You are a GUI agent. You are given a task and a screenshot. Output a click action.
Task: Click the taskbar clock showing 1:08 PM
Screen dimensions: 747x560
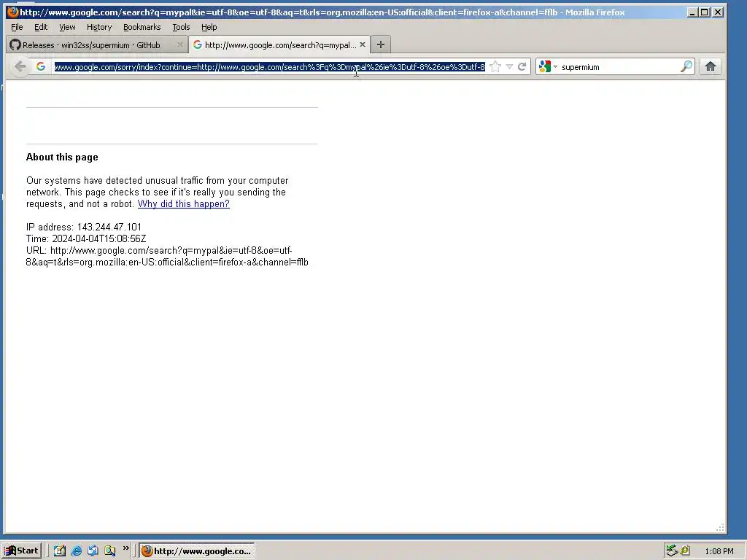(719, 551)
